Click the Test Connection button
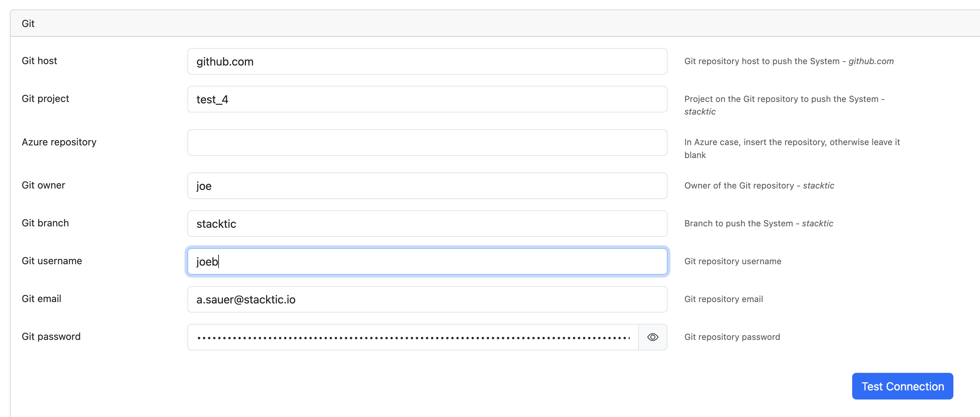The image size is (980, 417). [x=902, y=386]
